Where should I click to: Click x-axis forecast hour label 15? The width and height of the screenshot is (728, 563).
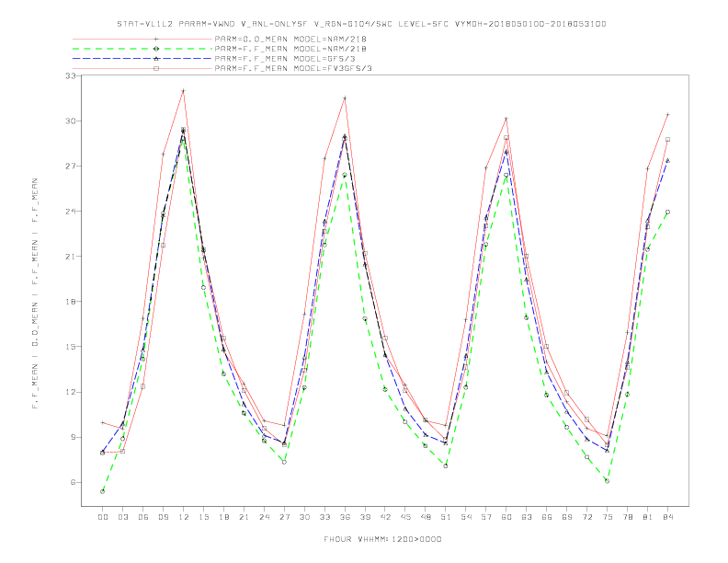pyautogui.click(x=203, y=517)
